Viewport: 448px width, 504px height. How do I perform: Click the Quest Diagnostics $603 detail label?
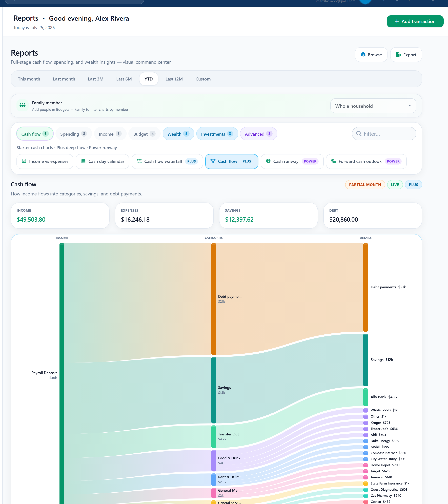389,489
